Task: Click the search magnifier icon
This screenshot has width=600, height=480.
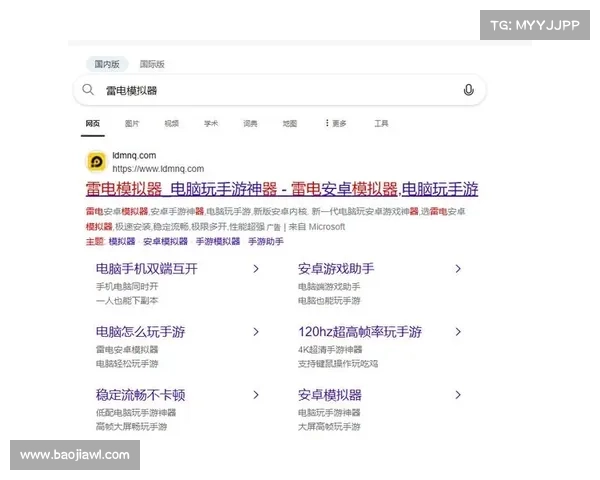Action: click(88, 90)
